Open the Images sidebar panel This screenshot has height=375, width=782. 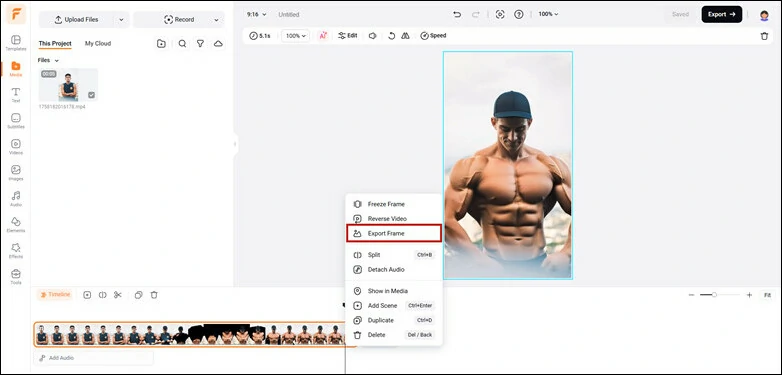click(16, 173)
